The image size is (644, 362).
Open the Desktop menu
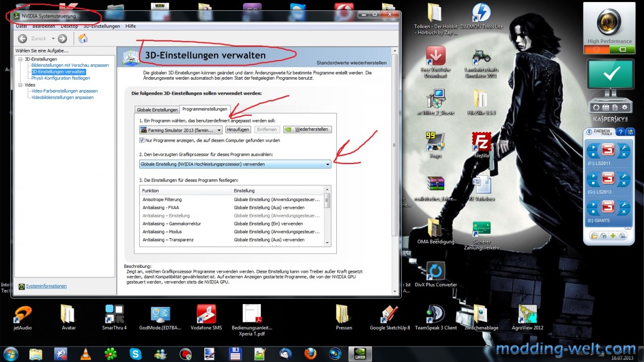69,26
